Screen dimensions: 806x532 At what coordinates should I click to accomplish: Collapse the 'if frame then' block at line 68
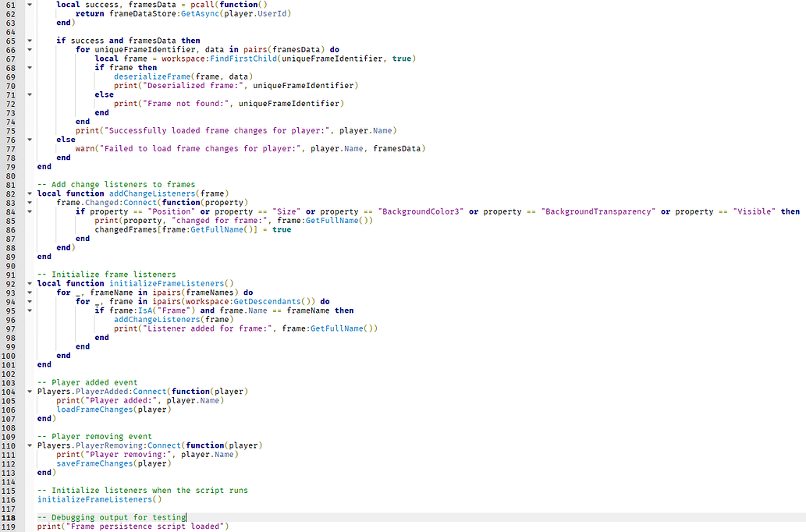click(28, 67)
